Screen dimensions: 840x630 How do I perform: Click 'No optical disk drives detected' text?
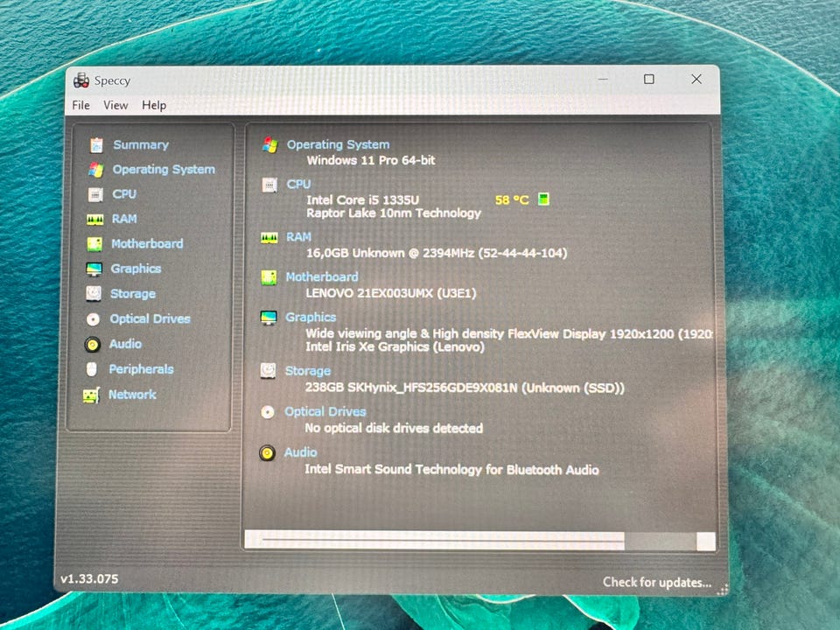[394, 428]
